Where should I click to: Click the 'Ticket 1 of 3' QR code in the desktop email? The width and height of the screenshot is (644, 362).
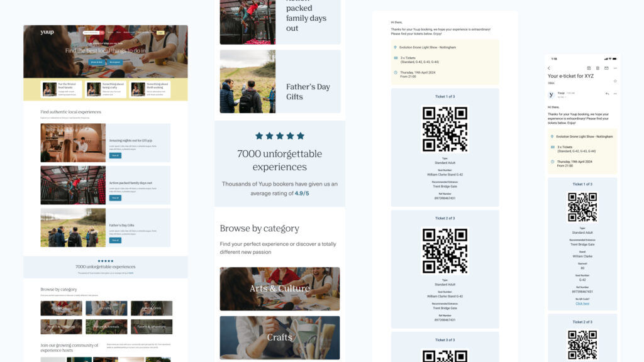[x=445, y=129]
